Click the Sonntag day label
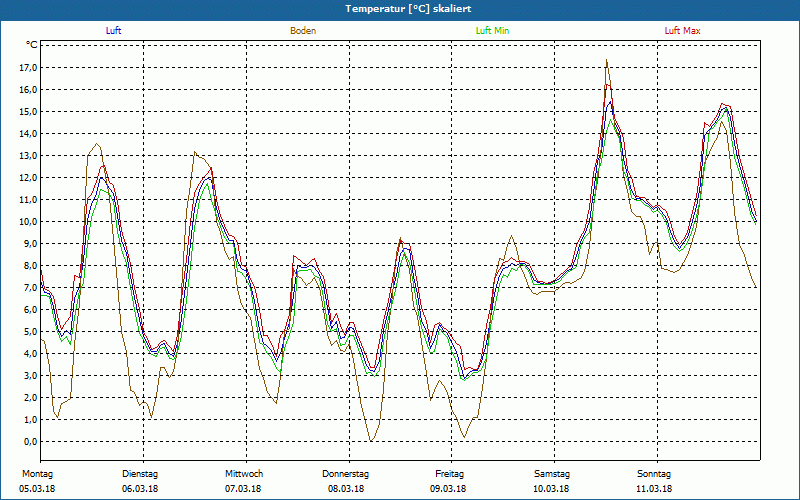This screenshot has width=800, height=500. (x=654, y=474)
